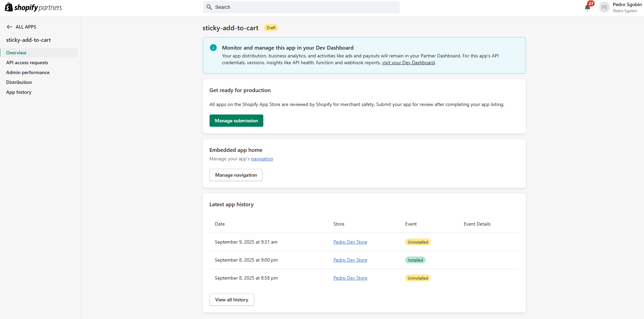Open Pedro Dev Store from September 9 row
The image size is (644, 319).
350,242
